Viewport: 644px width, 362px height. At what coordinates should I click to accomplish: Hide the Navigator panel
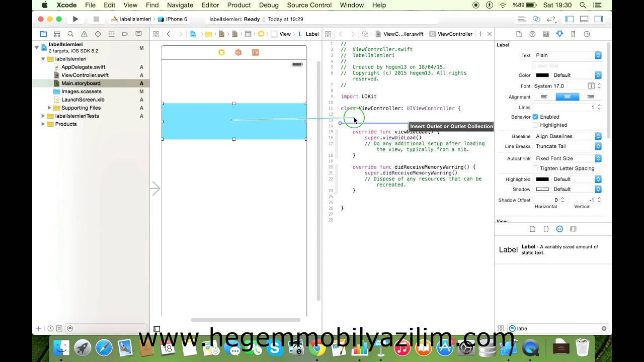coord(570,19)
